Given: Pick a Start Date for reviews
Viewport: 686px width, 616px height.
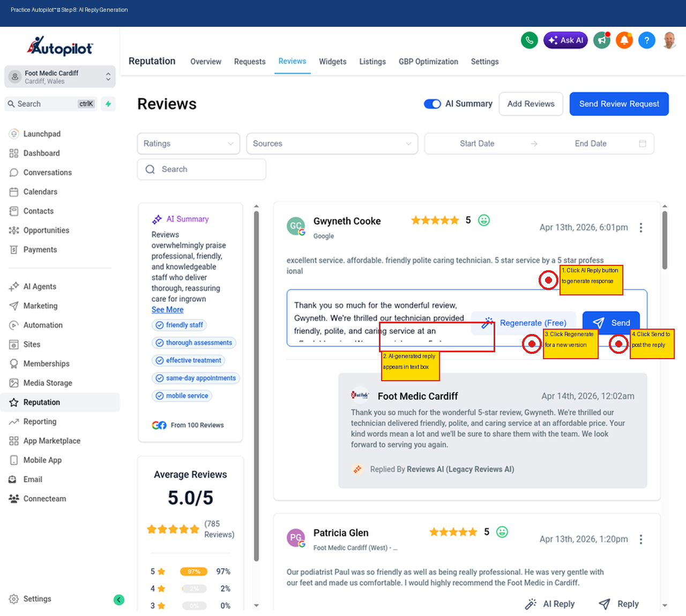Looking at the screenshot, I should tap(477, 144).
